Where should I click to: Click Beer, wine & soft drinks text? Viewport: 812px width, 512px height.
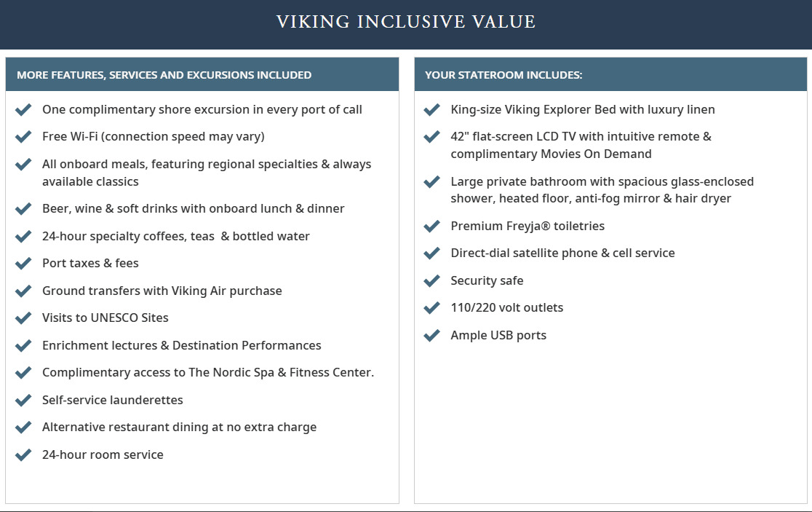(193, 208)
